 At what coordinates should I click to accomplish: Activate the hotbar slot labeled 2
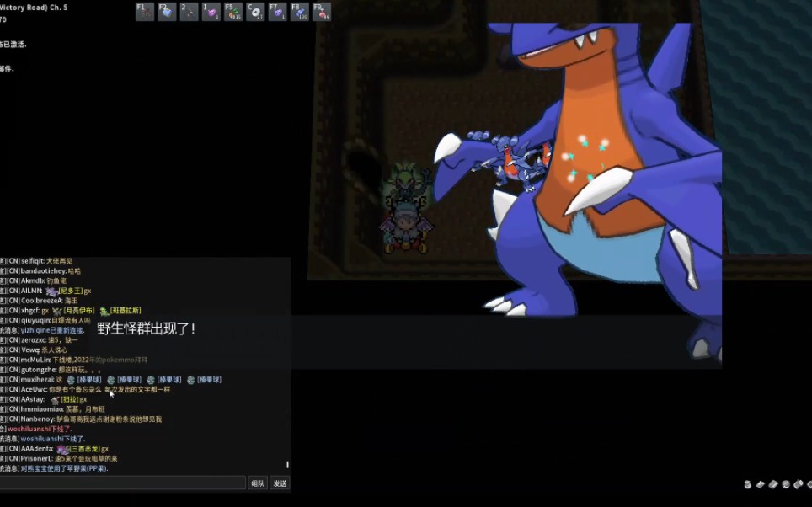(x=189, y=12)
